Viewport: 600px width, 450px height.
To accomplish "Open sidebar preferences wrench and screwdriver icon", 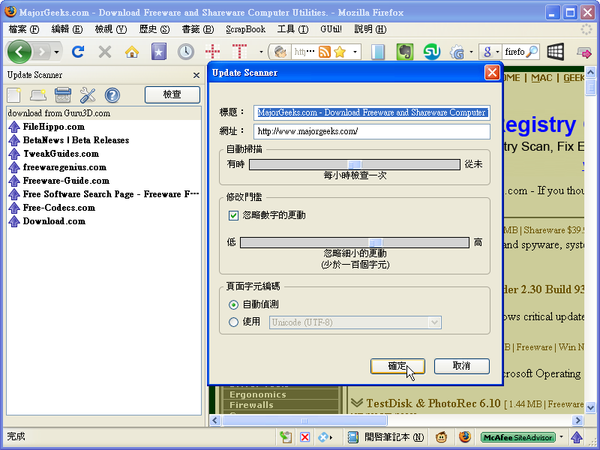I will (88, 95).
